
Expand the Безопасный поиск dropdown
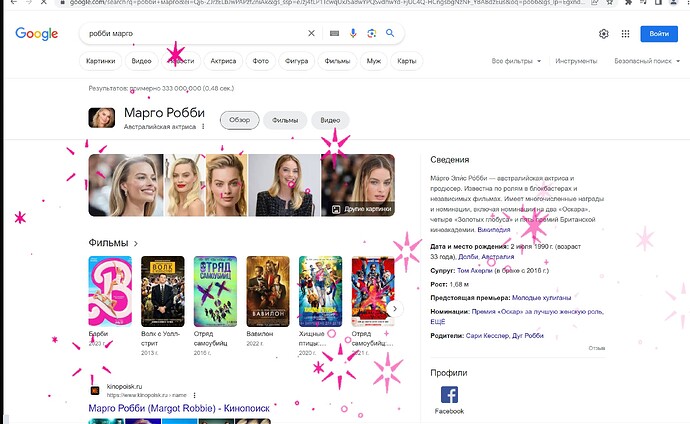(650, 61)
